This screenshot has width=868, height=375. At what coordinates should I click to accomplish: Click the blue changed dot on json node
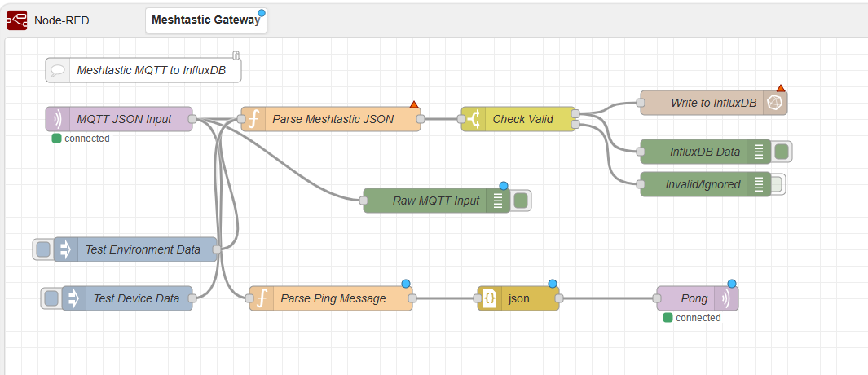[553, 284]
